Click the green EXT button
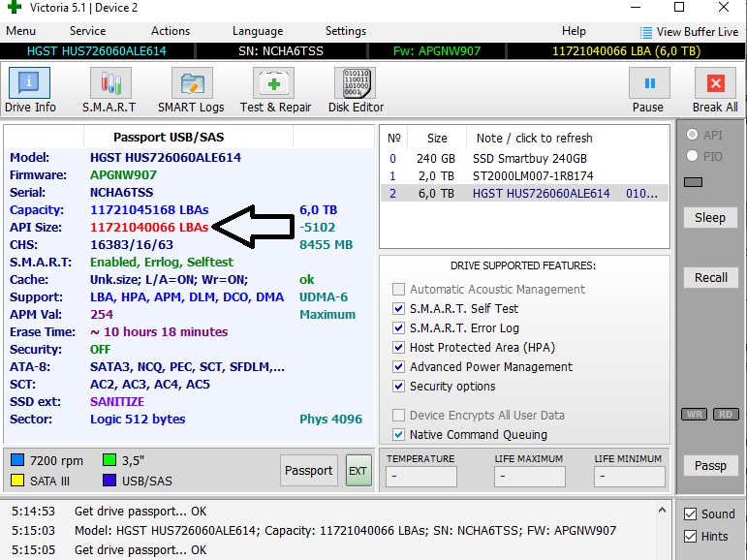 tap(358, 471)
